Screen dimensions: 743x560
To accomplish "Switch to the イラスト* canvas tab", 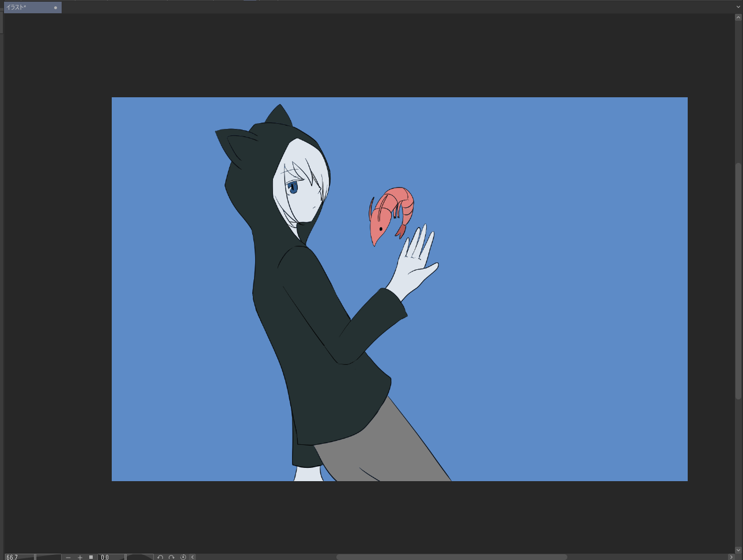I will (x=26, y=7).
